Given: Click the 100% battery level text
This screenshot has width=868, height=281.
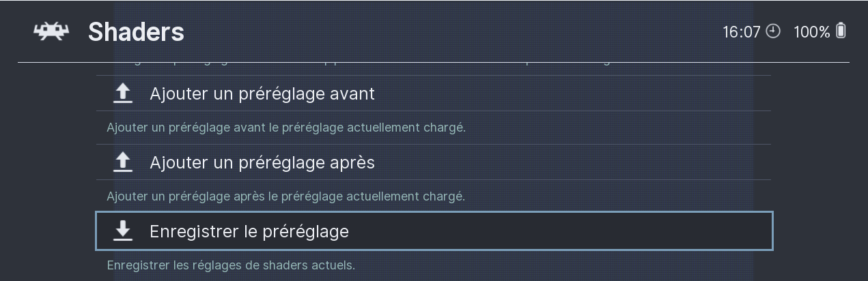Looking at the screenshot, I should click(811, 32).
